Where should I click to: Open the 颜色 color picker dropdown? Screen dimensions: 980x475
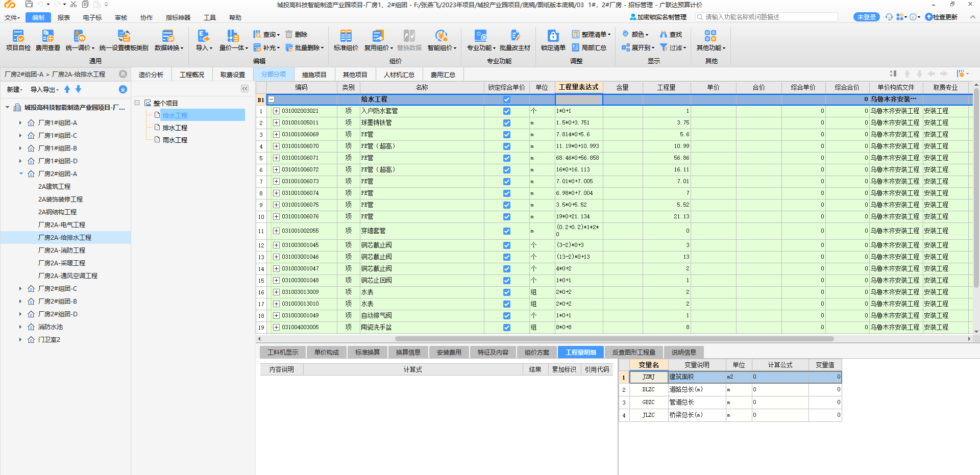tap(635, 34)
